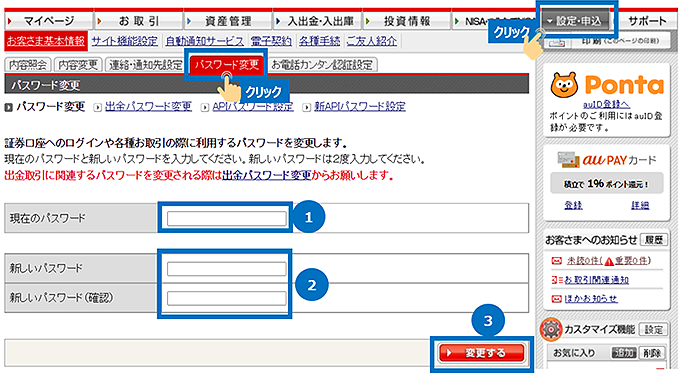Viewport: 680px width, 375px height.
Task: Click the お気に入り 削除 button
Action: (x=651, y=353)
